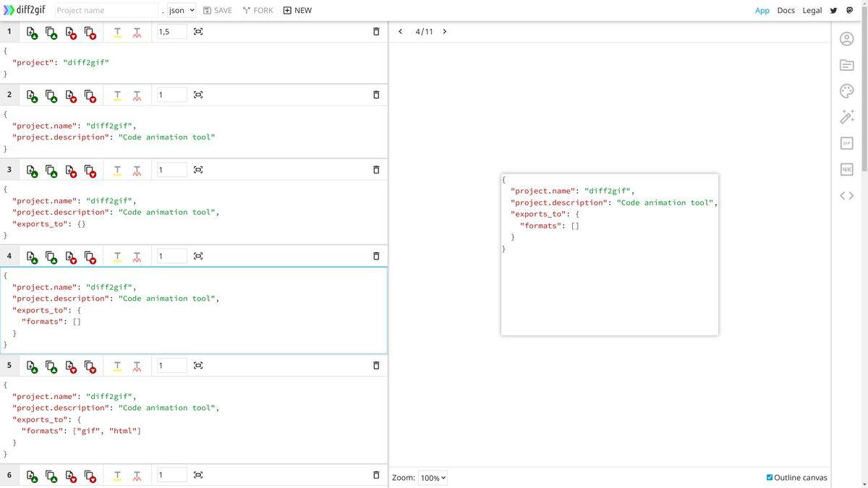Open the Mastodon profile link
868x488 pixels.
[x=850, y=10]
